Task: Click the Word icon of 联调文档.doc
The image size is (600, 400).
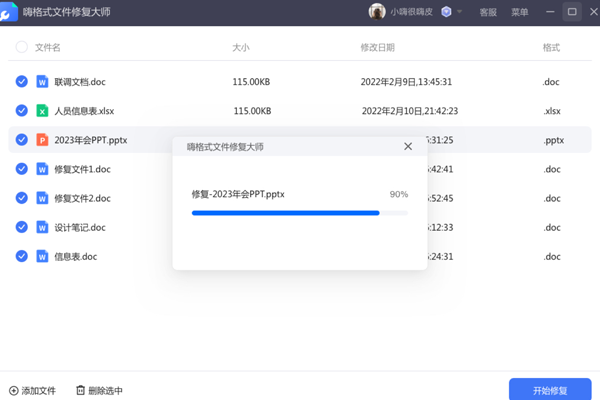Action: click(x=43, y=82)
